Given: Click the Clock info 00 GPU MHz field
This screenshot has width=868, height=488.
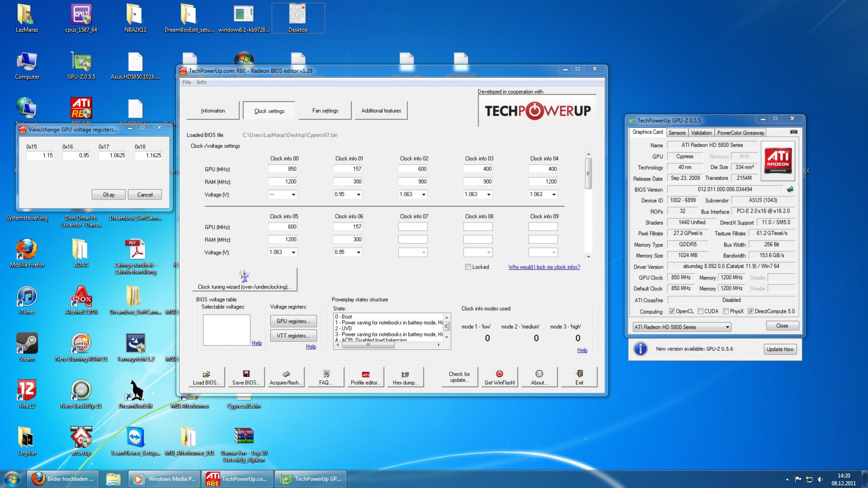Looking at the screenshot, I should (282, 169).
